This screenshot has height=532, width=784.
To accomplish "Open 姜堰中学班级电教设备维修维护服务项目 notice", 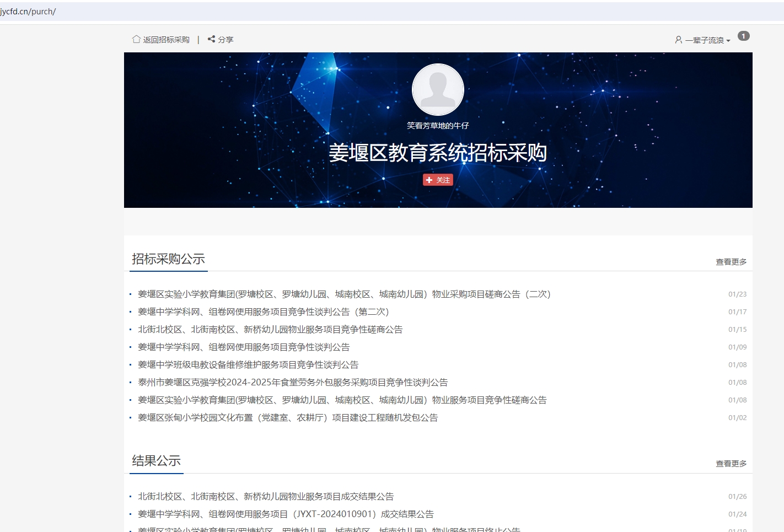I will [x=248, y=365].
